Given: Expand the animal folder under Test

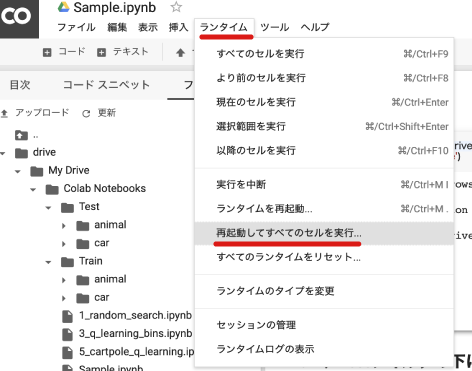Looking at the screenshot, I should click(x=64, y=226).
